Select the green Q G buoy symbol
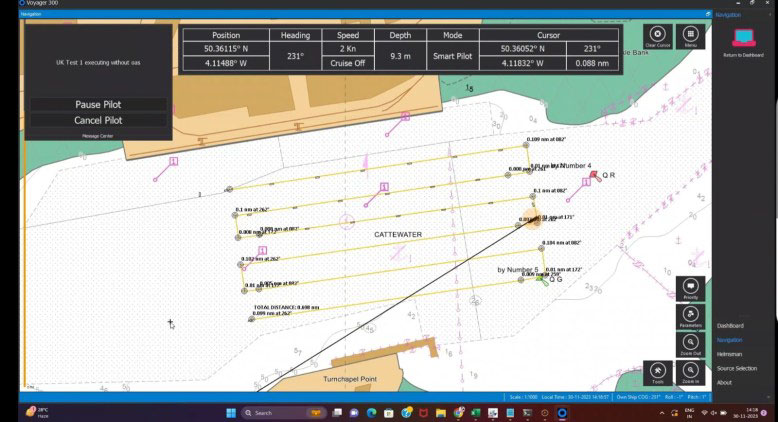Screen dimensions: 778x422 click(542, 281)
